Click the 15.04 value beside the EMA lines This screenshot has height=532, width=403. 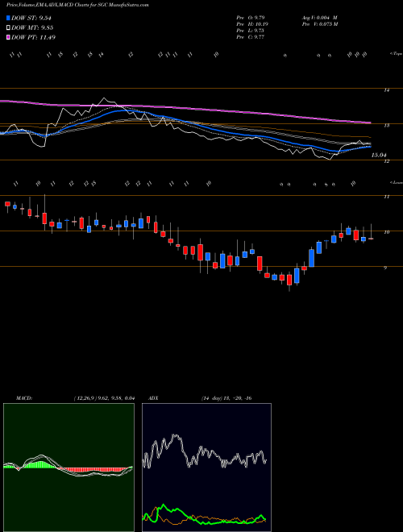coord(379,155)
